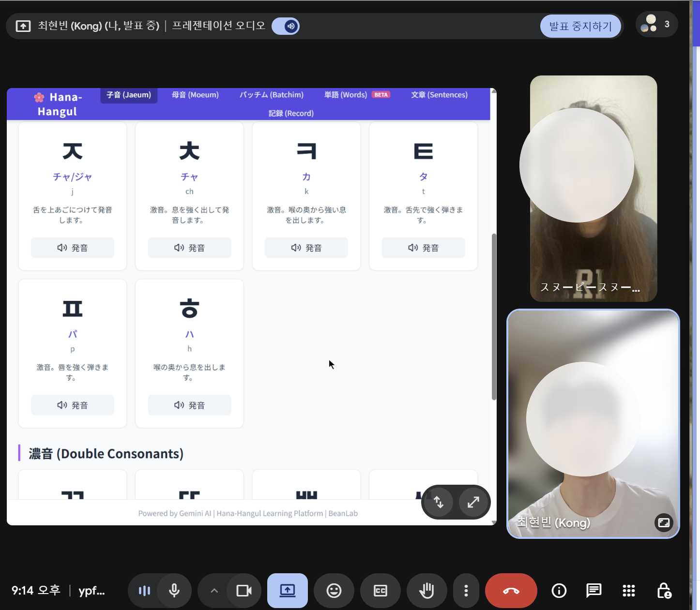
Task: Open the emoji reactions button
Action: click(x=334, y=591)
